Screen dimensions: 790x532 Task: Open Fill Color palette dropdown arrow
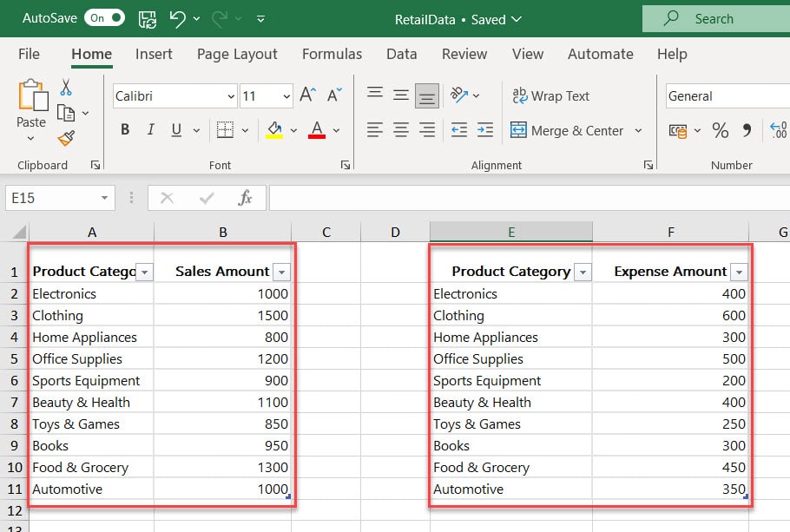(293, 130)
